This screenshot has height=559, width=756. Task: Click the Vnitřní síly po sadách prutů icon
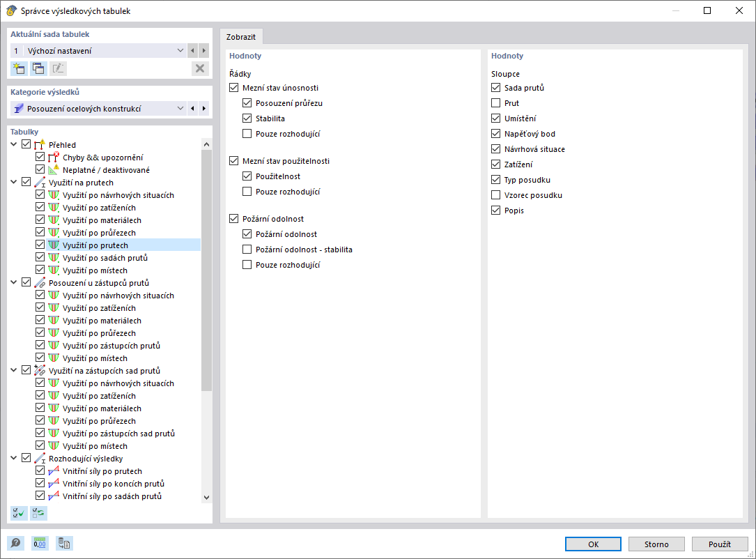(x=54, y=496)
